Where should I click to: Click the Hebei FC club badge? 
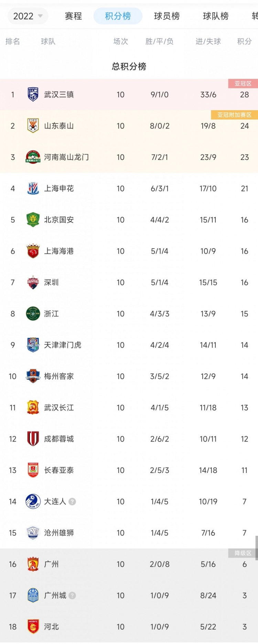(33, 626)
